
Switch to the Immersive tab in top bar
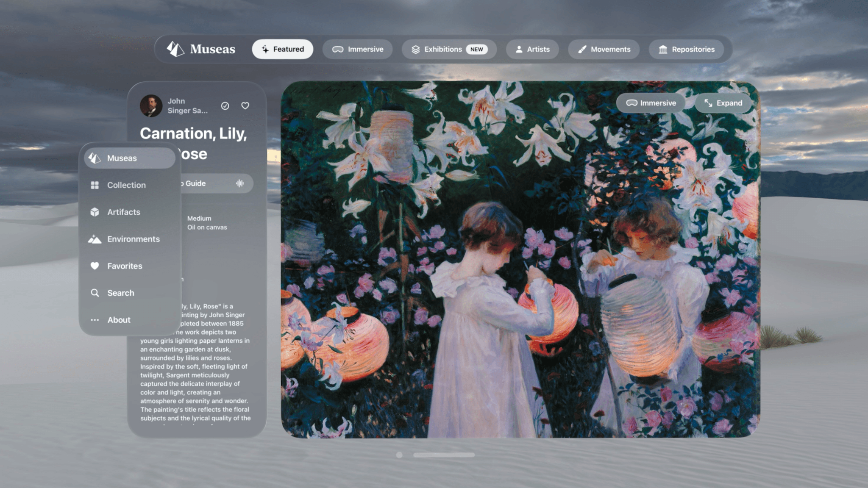click(x=357, y=49)
